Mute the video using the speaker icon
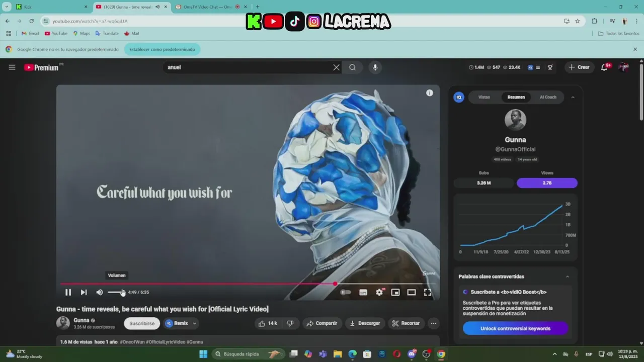644x362 pixels. [100, 292]
